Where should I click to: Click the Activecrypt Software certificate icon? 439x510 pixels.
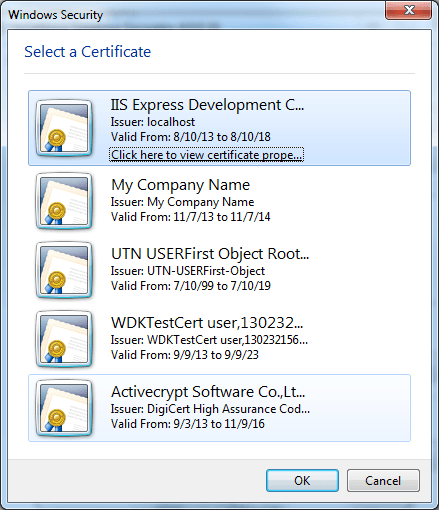64,408
